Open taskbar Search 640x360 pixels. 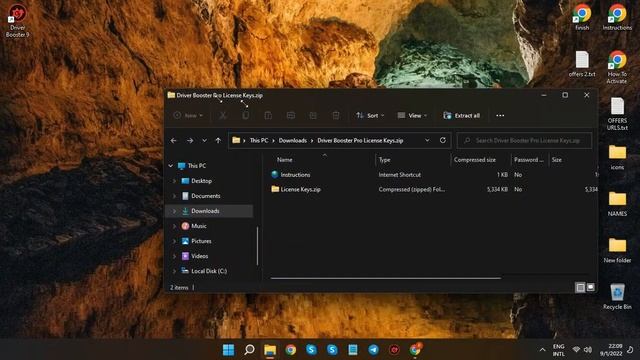249,350
